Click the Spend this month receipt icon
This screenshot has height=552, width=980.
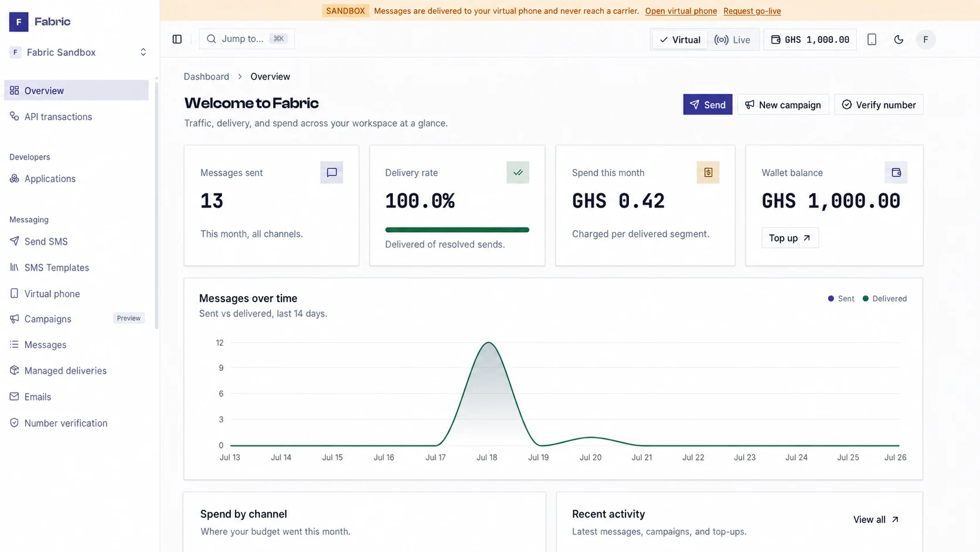coord(708,172)
